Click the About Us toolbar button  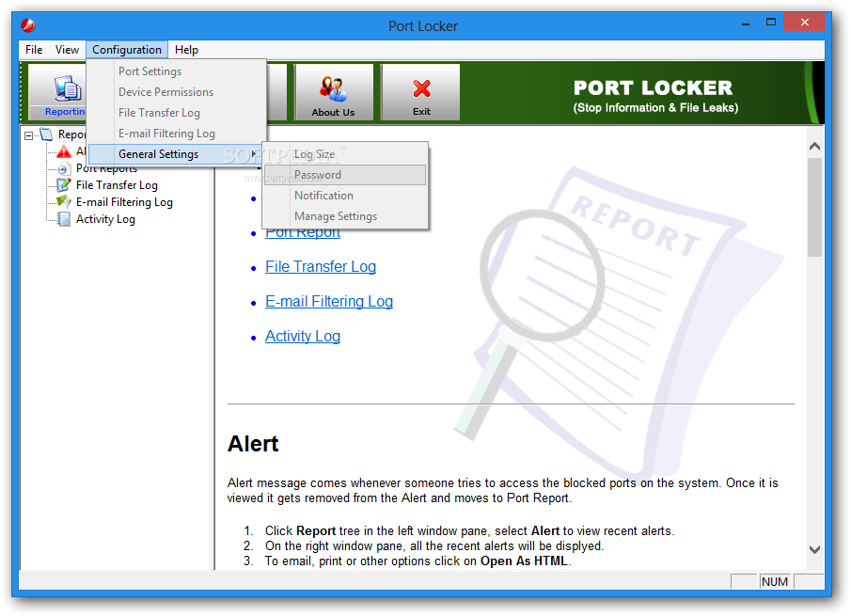[333, 92]
